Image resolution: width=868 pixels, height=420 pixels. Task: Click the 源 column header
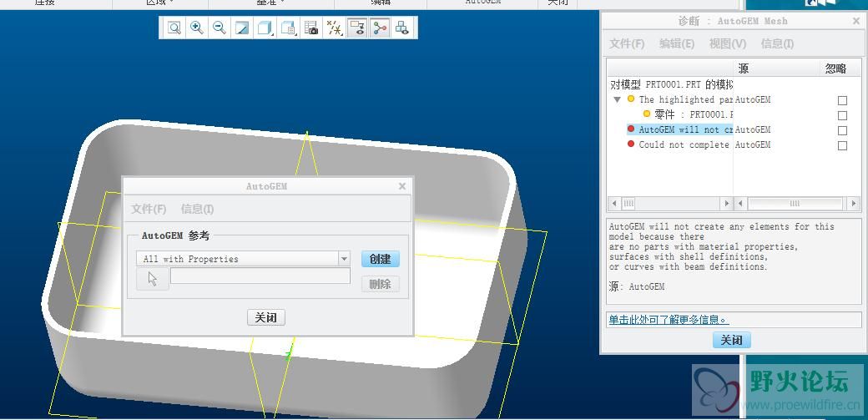743,68
